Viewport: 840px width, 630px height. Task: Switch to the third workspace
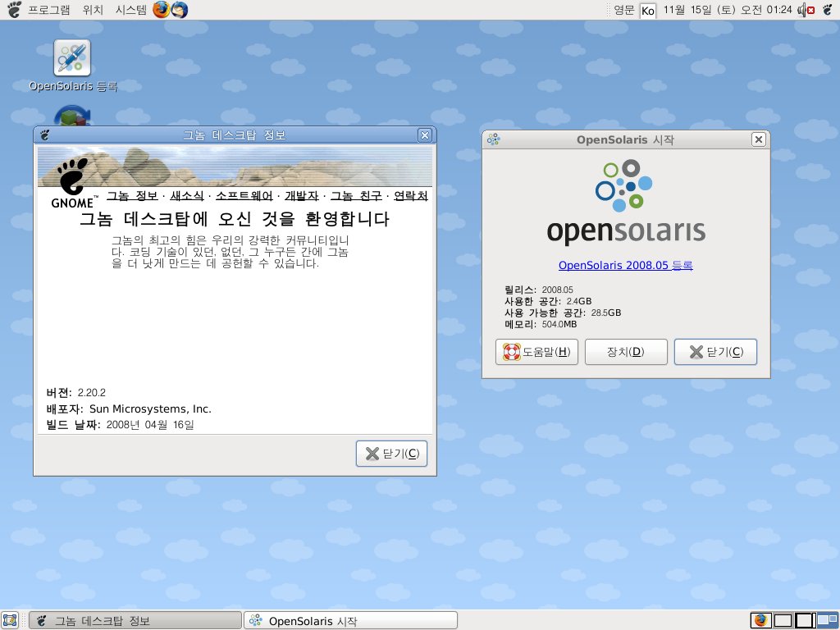tap(805, 620)
